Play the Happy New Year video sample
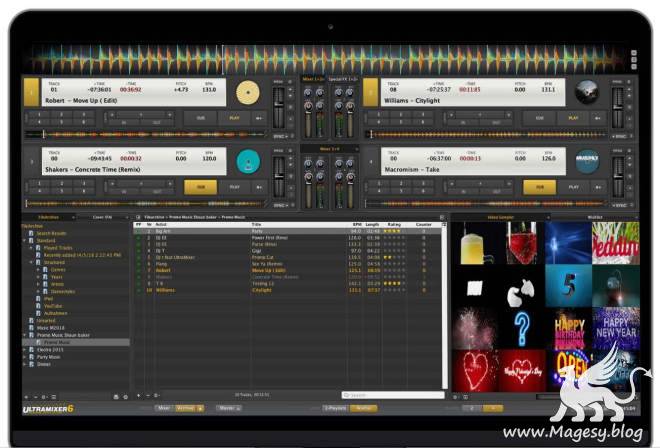The height and width of the screenshot is (448, 660). 615,328
